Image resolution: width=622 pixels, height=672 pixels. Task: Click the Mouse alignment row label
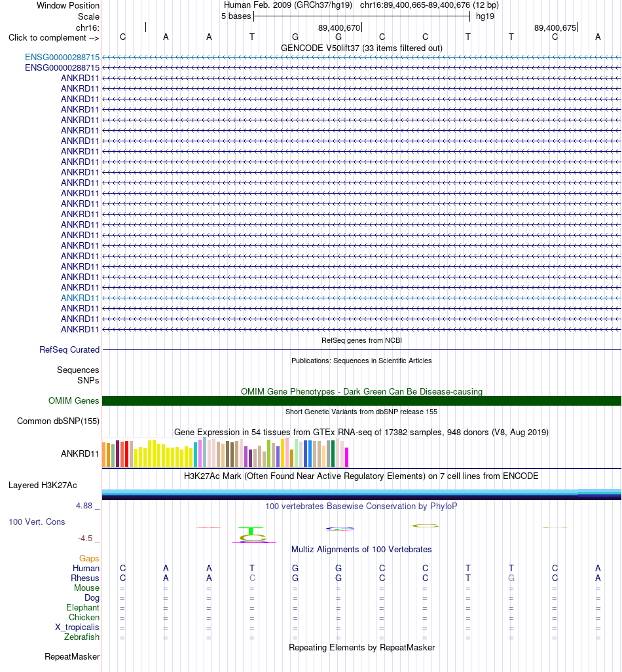pyautogui.click(x=86, y=588)
